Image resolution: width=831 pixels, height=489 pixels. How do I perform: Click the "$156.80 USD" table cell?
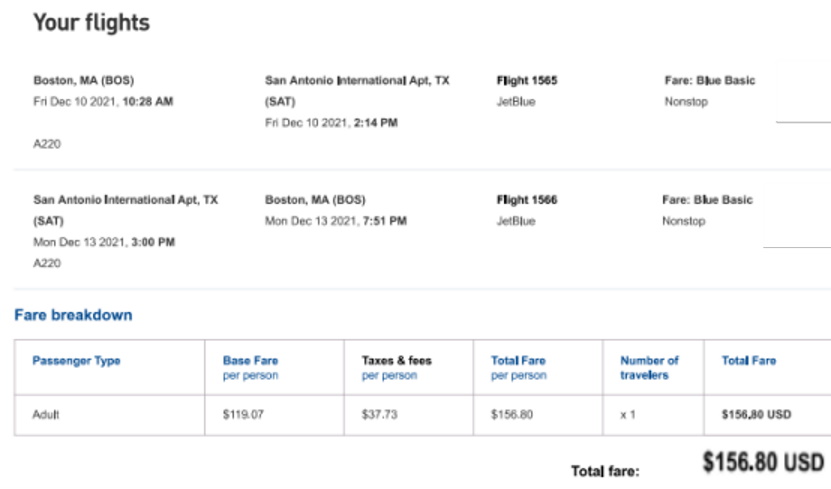pos(757,415)
